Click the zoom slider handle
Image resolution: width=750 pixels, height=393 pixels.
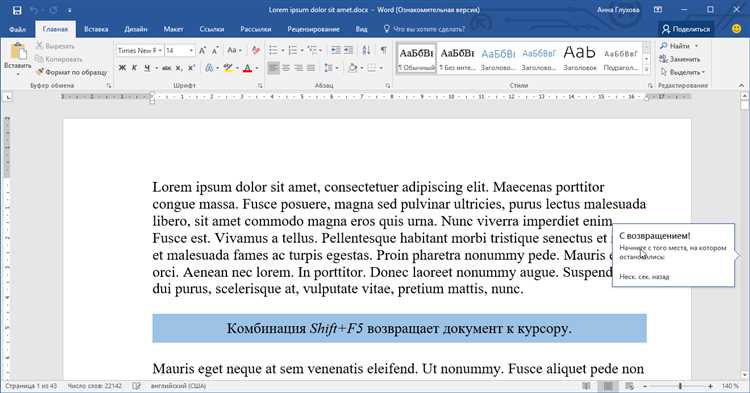[x=680, y=386]
